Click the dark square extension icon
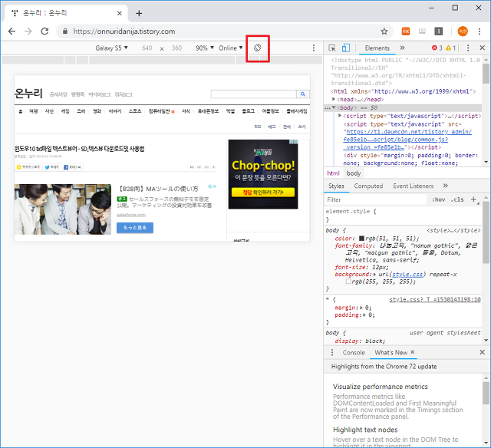491x448 pixels. click(x=438, y=31)
